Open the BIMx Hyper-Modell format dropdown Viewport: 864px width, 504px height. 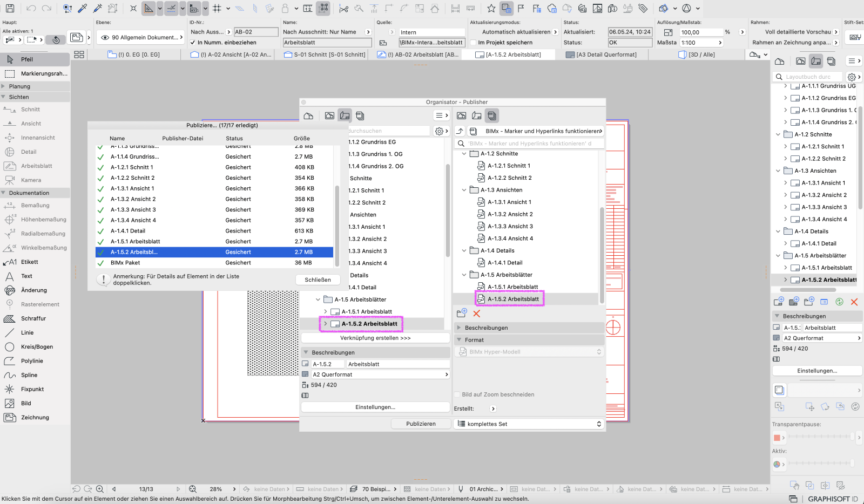coord(529,352)
